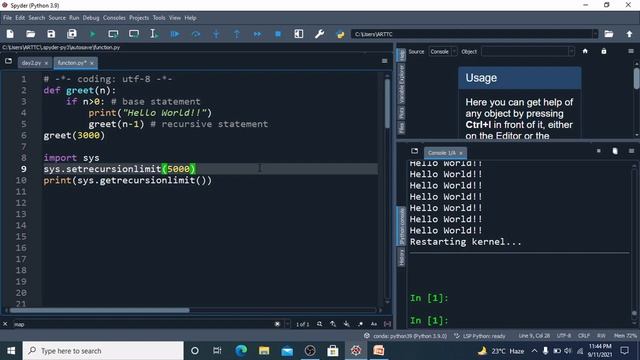This screenshot has width=640, height=360.
Task: Open the Tools menu
Action: point(159,18)
